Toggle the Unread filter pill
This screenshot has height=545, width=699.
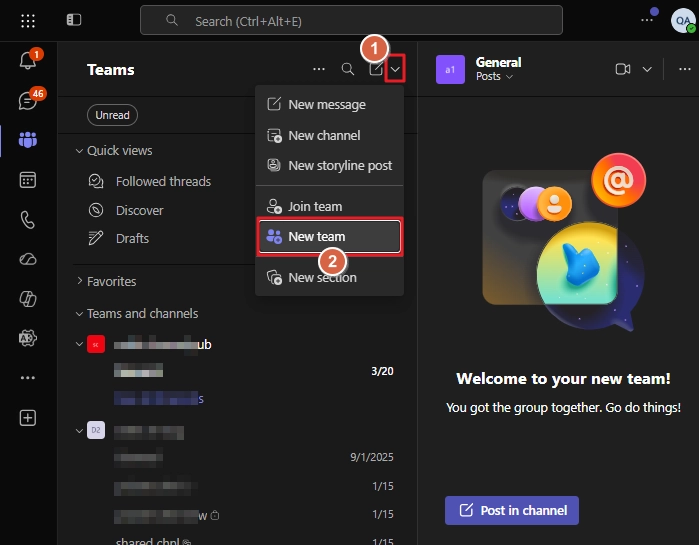[112, 115]
